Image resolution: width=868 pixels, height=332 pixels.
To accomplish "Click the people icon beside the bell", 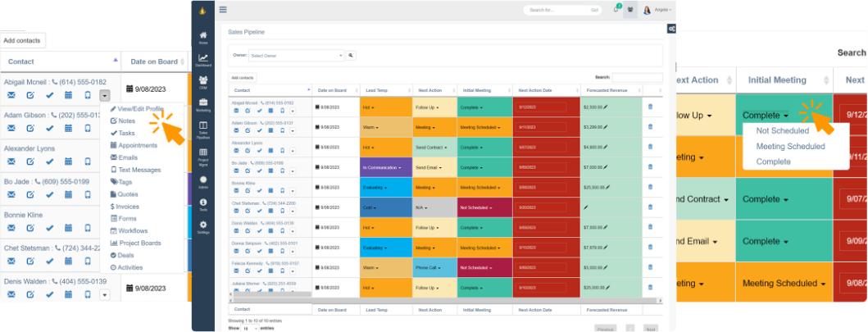I will (630, 9).
